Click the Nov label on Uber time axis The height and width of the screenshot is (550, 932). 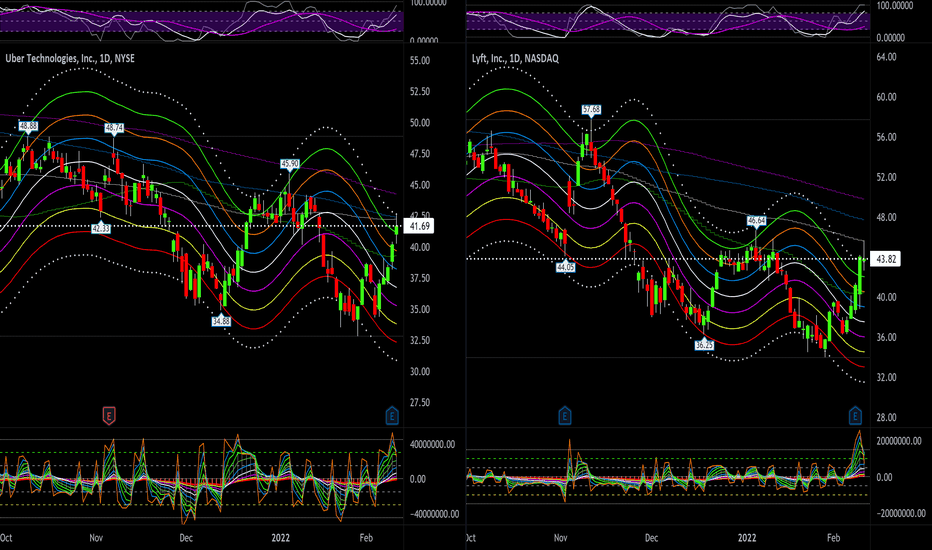pyautogui.click(x=96, y=538)
